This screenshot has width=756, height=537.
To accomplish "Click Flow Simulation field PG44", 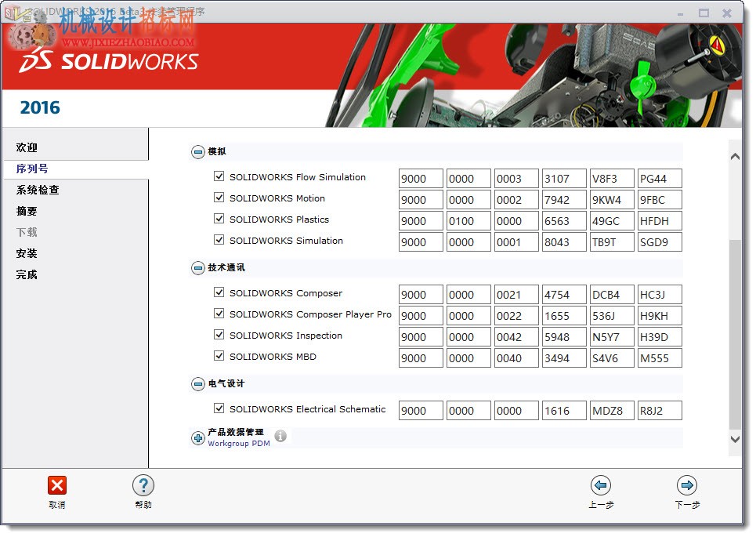I will (x=660, y=179).
